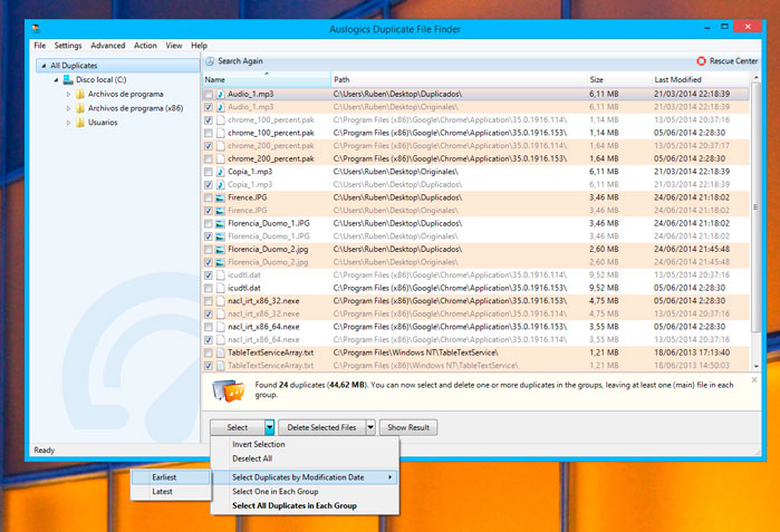Click the Rescue Center lifebuoy icon

pyautogui.click(x=701, y=61)
